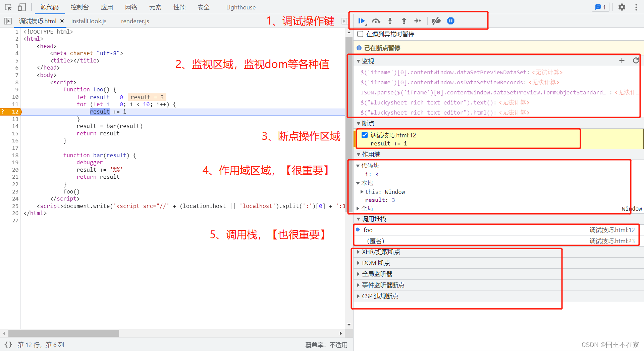Click the single Step arrow icon

(x=418, y=21)
